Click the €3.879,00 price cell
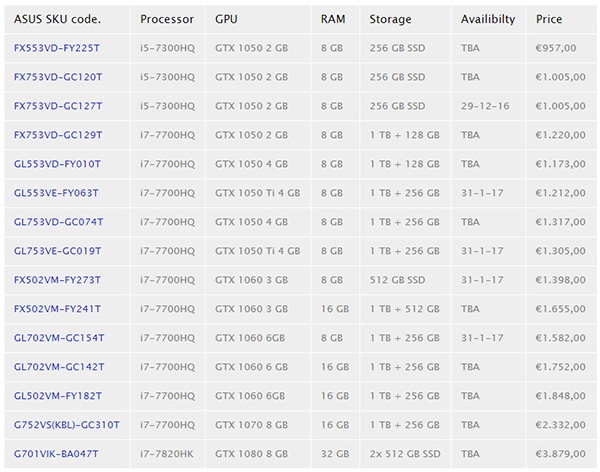 pyautogui.click(x=560, y=454)
